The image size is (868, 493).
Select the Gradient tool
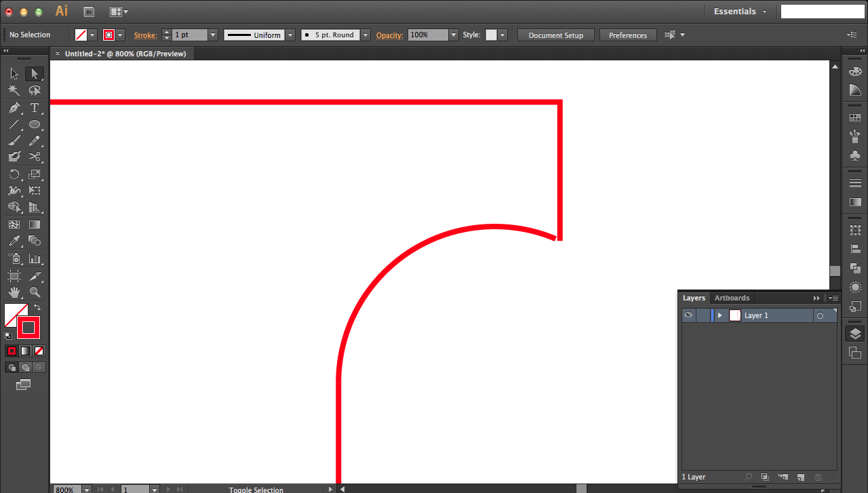[35, 224]
